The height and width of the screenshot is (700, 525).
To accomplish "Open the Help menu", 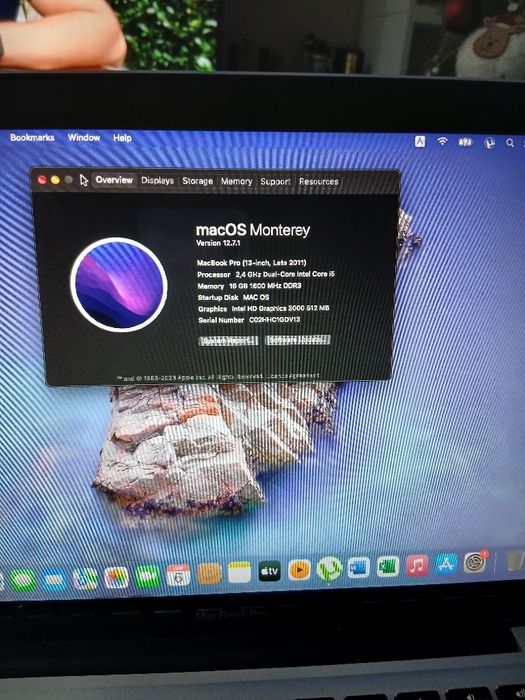I will 122,138.
